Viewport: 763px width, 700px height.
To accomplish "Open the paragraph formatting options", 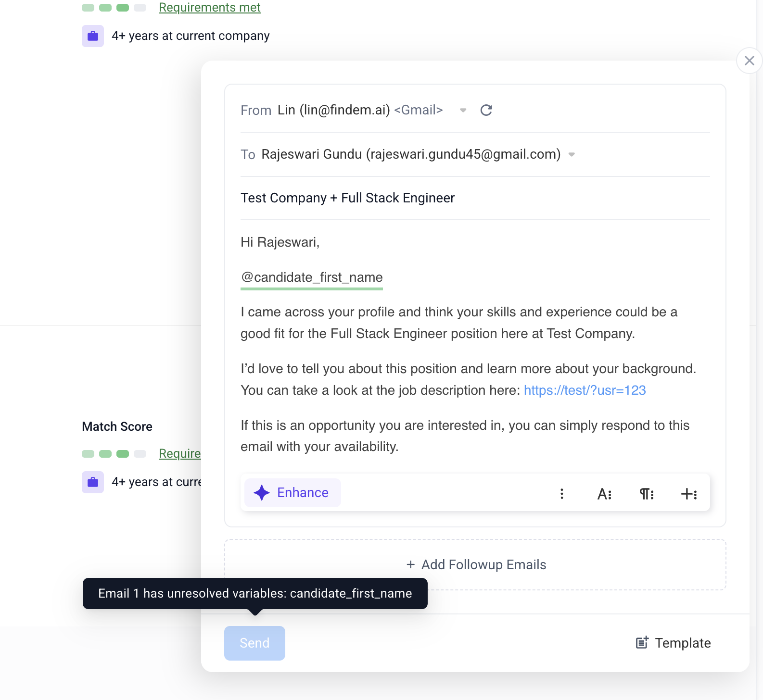I will (x=647, y=494).
